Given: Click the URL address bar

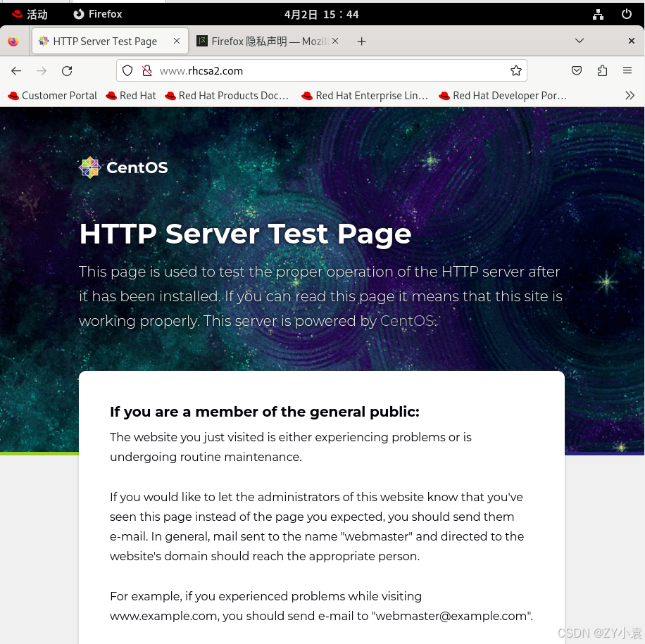Looking at the screenshot, I should point(321,70).
